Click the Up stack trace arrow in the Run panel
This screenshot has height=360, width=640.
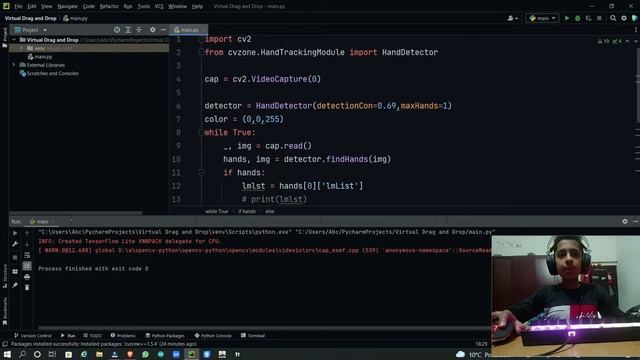27,233
